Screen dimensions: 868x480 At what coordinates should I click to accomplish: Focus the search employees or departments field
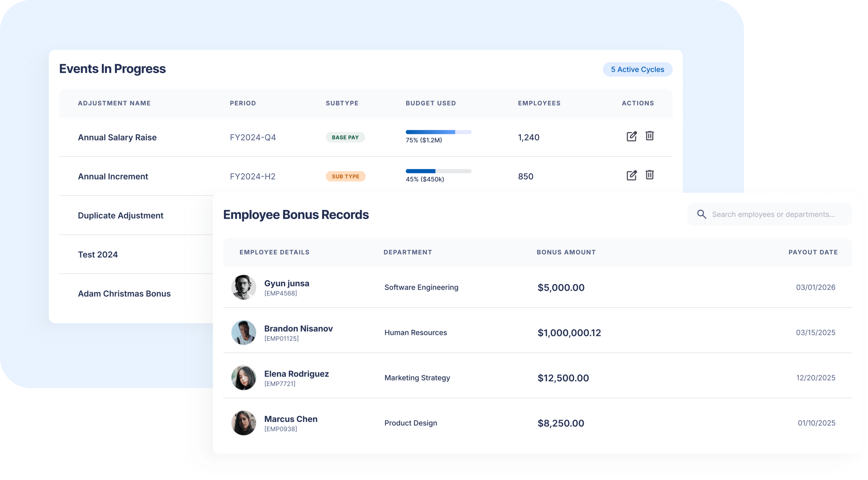tap(773, 214)
